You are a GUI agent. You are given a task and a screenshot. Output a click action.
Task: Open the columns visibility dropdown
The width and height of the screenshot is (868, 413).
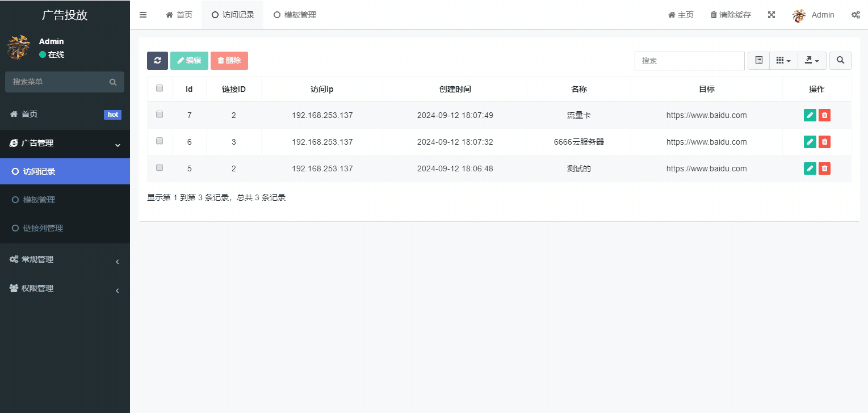pyautogui.click(x=783, y=61)
